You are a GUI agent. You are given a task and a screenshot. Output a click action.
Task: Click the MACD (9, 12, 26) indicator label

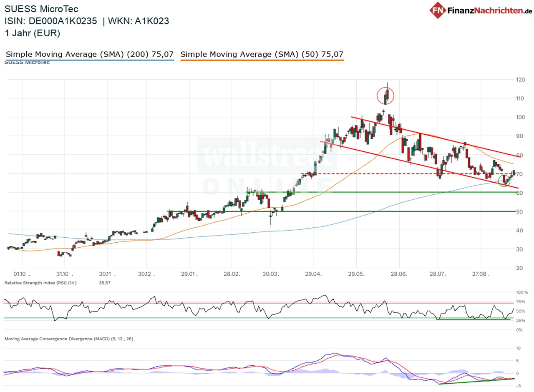(69, 339)
